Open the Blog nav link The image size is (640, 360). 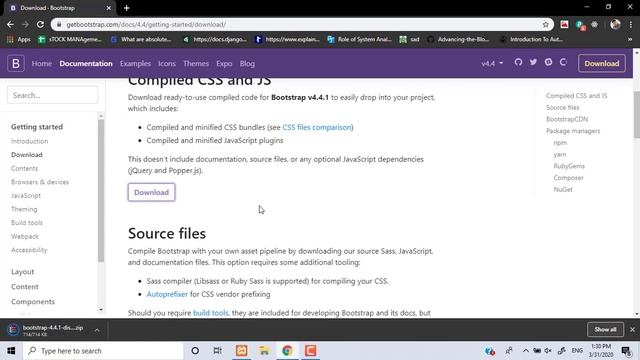(247, 64)
